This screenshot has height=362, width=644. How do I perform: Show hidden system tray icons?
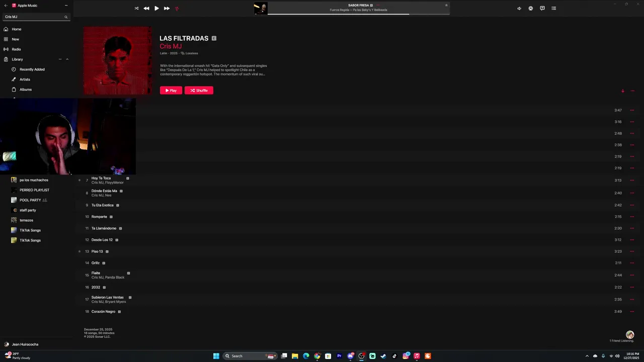click(x=587, y=356)
